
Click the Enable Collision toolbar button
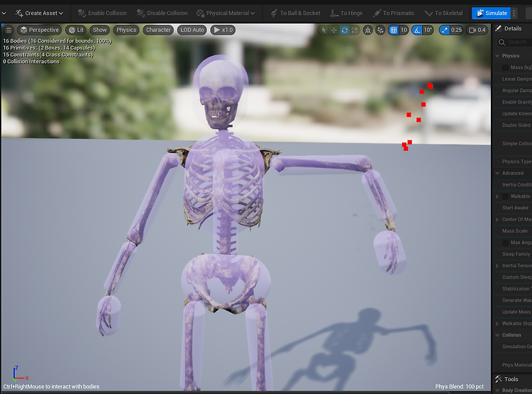[x=102, y=13]
